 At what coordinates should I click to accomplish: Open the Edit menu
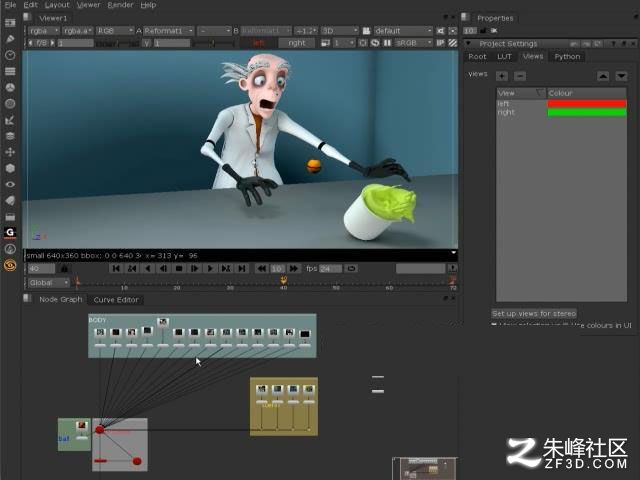31,5
